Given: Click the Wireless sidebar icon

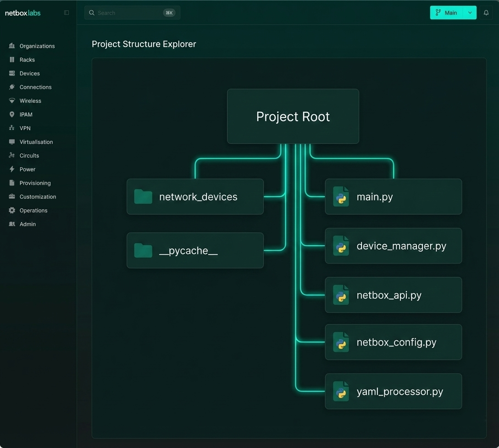Looking at the screenshot, I should (x=11, y=101).
